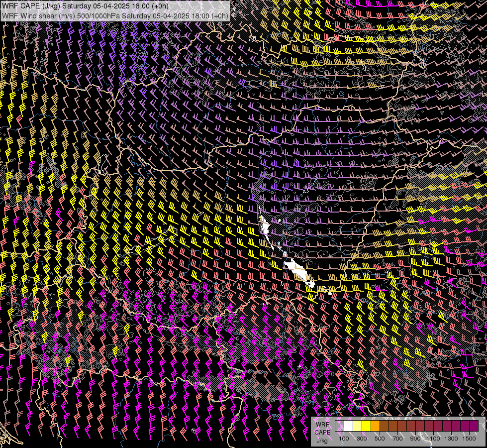487x448 pixels.
Task: Click the purple 1500+ legend swatch
Action: 474,426
